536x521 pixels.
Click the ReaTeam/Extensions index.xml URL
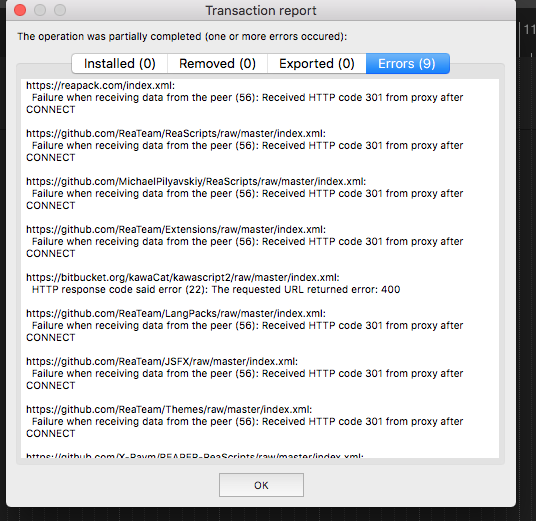coord(176,229)
